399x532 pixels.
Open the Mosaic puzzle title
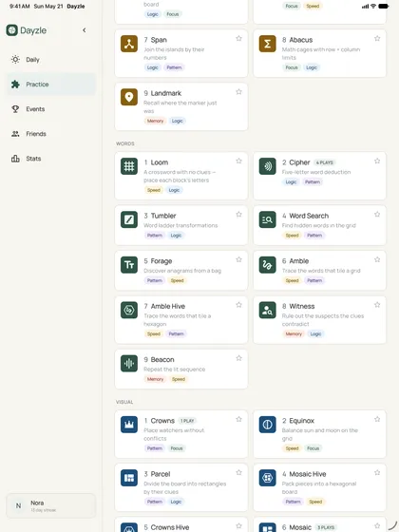click(x=300, y=527)
